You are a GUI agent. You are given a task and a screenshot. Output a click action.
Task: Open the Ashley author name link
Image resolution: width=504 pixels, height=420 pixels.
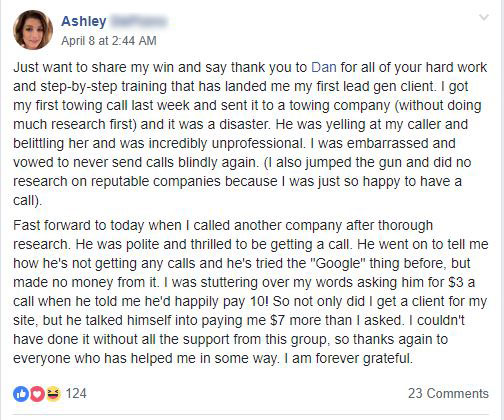[x=84, y=21]
